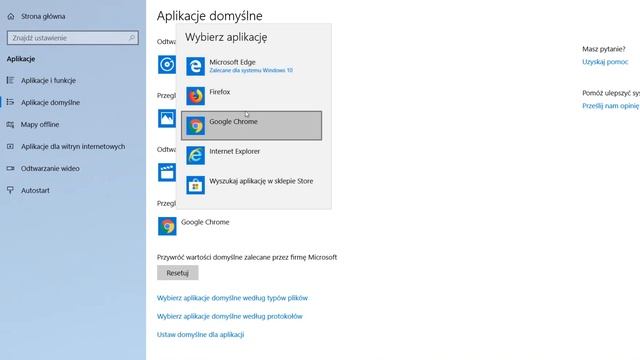The width and height of the screenshot is (640, 360).
Task: Open Wybierz aplikacje domyślne według typów plików
Action: (x=232, y=298)
